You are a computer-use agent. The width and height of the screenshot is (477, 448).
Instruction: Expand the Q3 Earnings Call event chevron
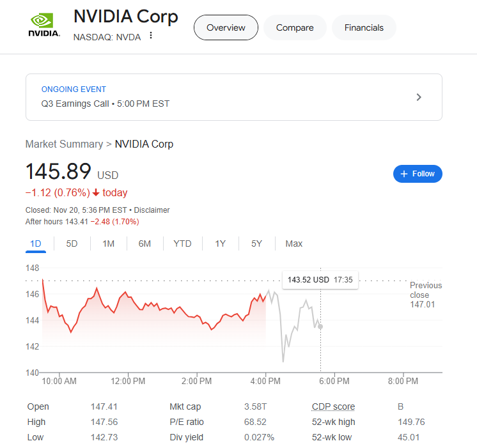click(419, 97)
